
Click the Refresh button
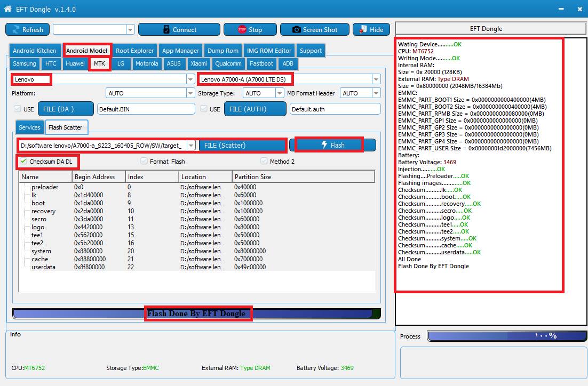[27, 30]
